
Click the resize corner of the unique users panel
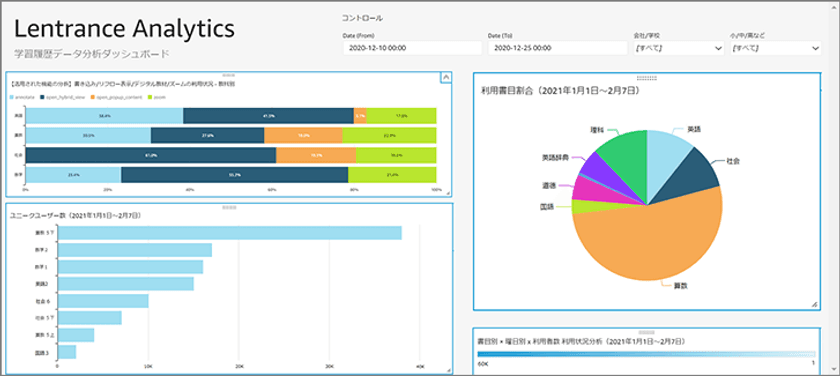point(448,370)
